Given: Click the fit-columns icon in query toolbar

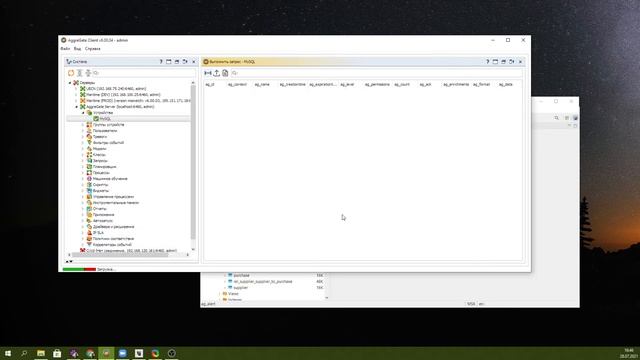Looking at the screenshot, I should [208, 73].
